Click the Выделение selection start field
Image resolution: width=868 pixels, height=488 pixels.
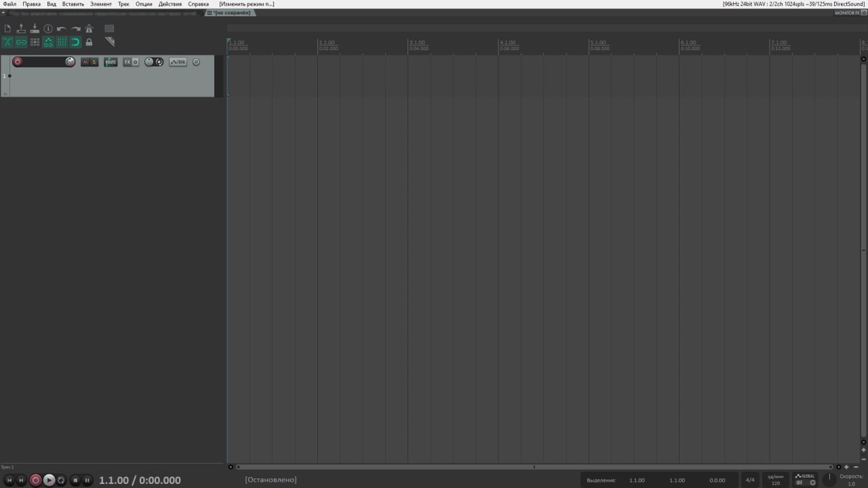(x=637, y=480)
